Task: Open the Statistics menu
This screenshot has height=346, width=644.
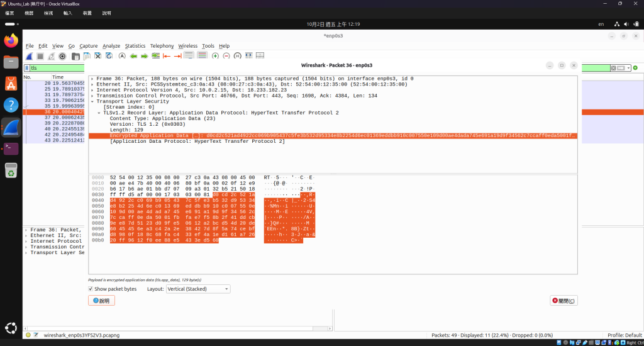Action: (135, 46)
